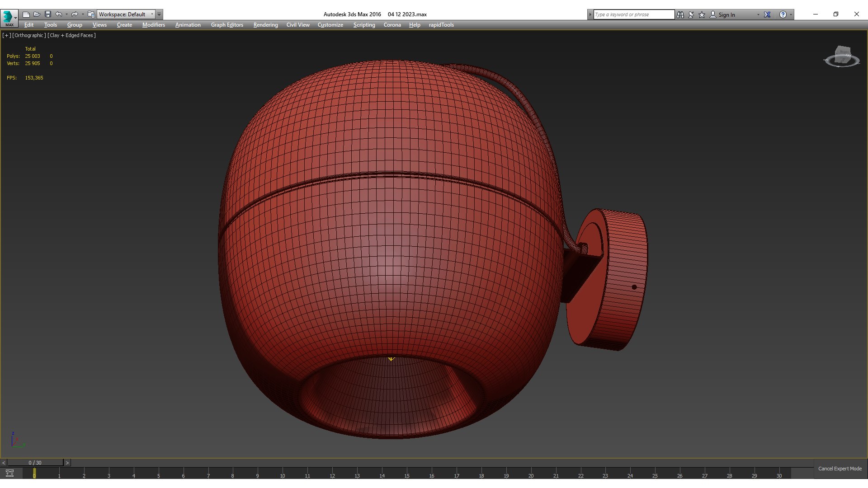Click the viewport [+] general label
Screen dimensions: 868x488
6,35
